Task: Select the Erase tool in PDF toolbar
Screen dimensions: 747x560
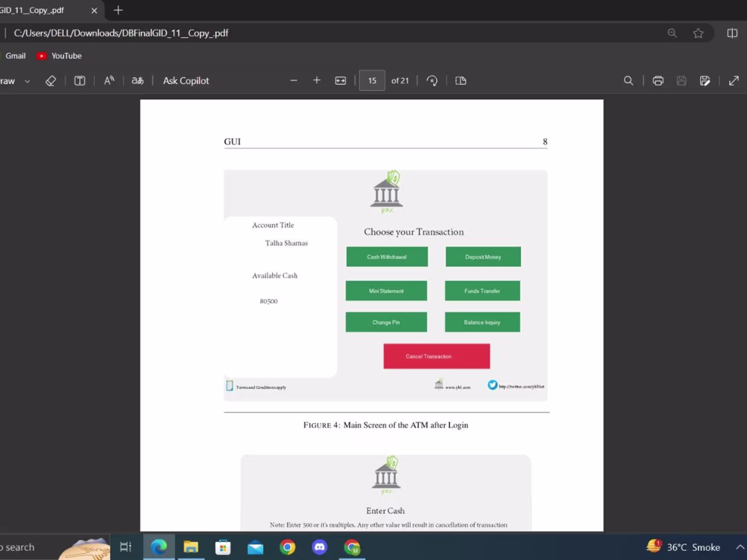Action: click(x=50, y=81)
